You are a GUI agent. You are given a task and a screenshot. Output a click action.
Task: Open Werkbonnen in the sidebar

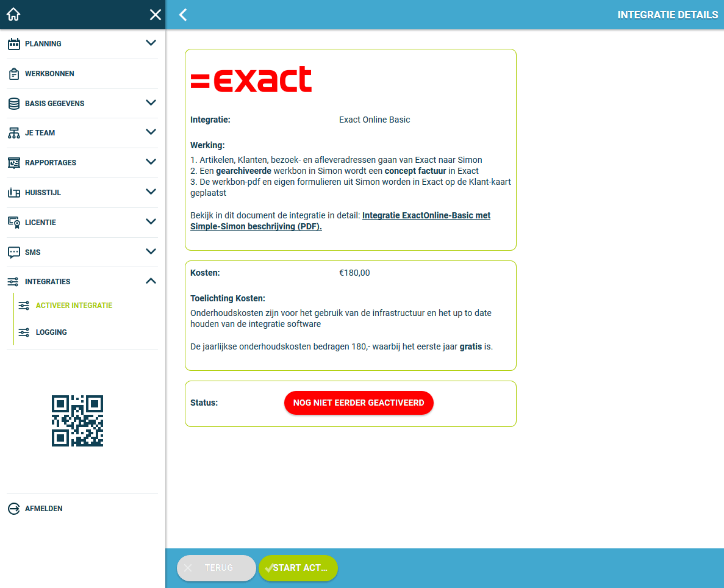pos(82,74)
